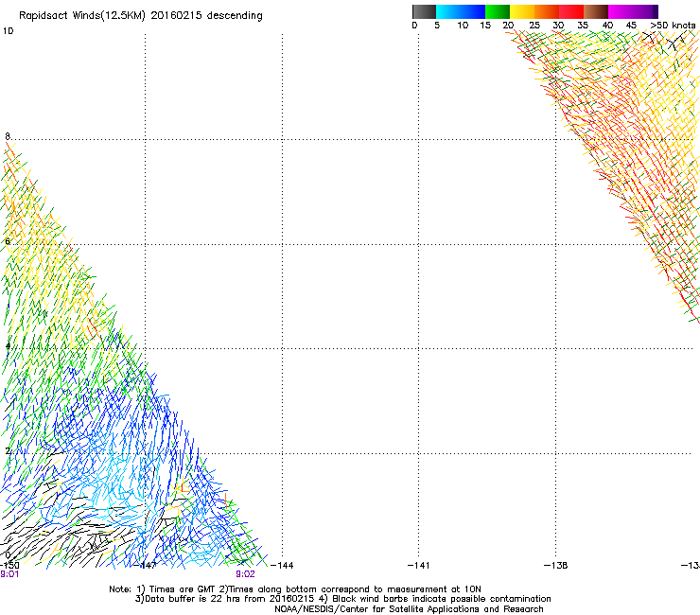Screen dimensions: 700x615
Task: Click the "35" label under the color bar
Action: 583,26
